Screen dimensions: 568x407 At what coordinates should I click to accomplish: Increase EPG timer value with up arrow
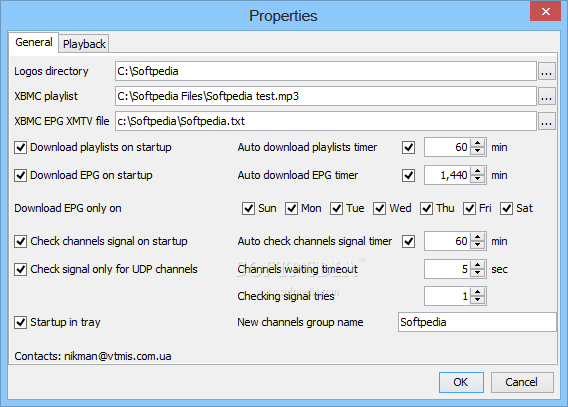pyautogui.click(x=478, y=171)
